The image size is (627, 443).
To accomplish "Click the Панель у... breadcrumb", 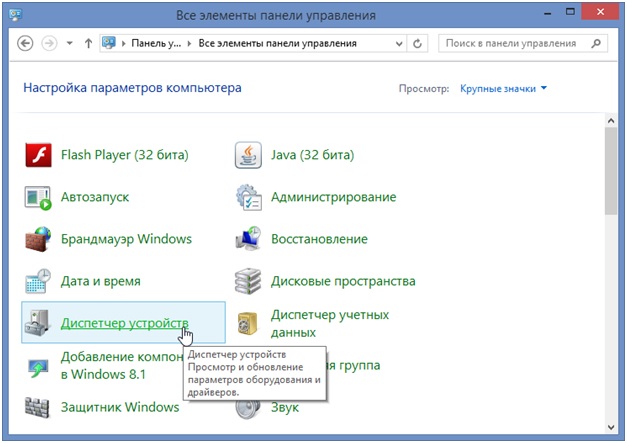I will pyautogui.click(x=156, y=43).
